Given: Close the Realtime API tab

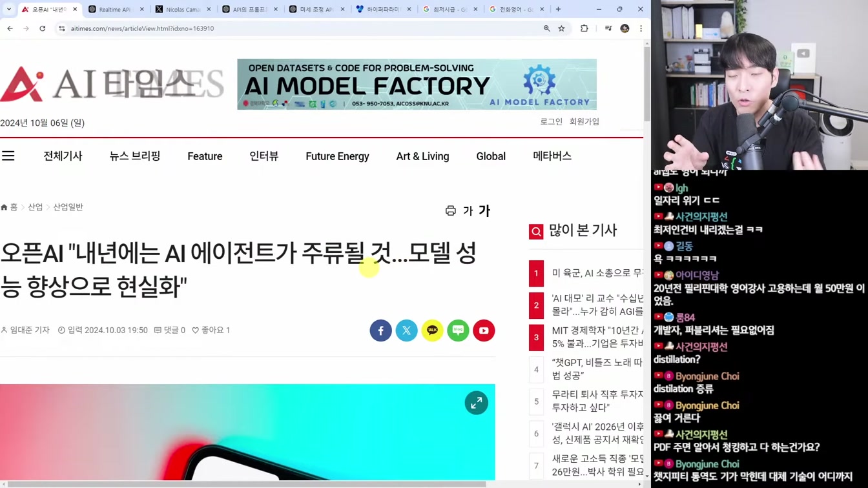Looking at the screenshot, I should coord(142,9).
